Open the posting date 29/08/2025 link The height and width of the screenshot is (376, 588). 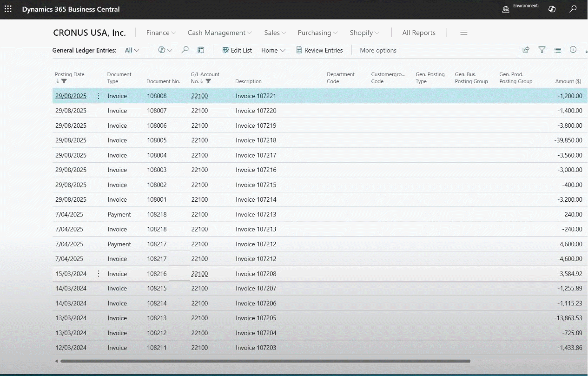71,96
